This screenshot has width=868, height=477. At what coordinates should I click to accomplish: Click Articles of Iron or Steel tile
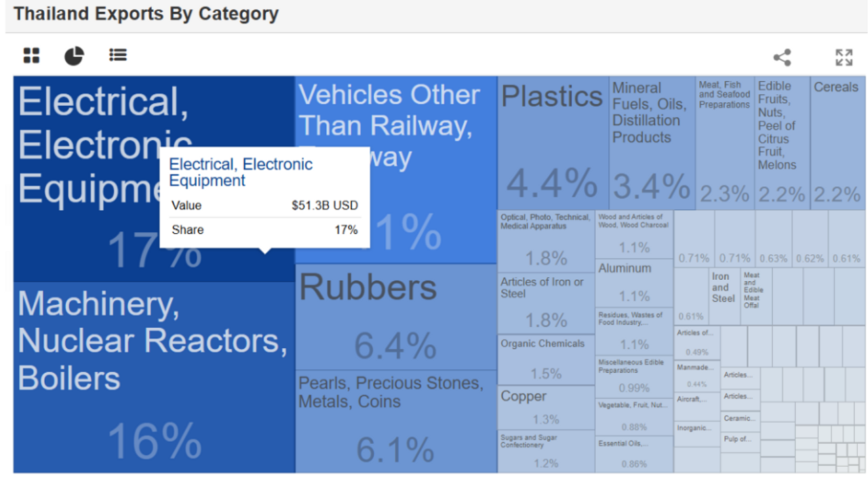(x=545, y=303)
